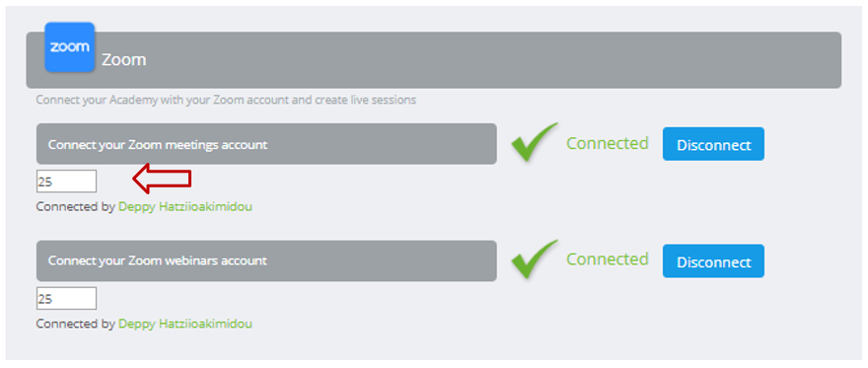The height and width of the screenshot is (368, 868).
Task: Disconnect the Zoom meetings account
Action: 713,144
